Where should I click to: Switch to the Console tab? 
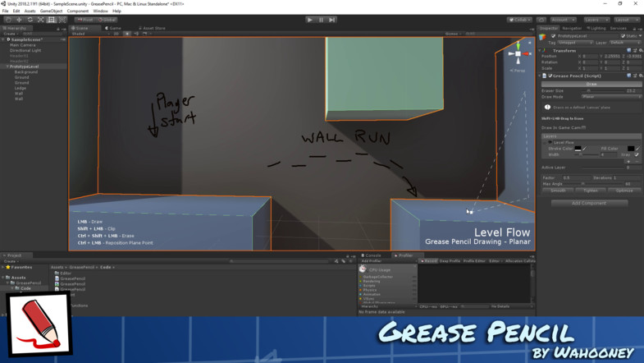coord(372,255)
